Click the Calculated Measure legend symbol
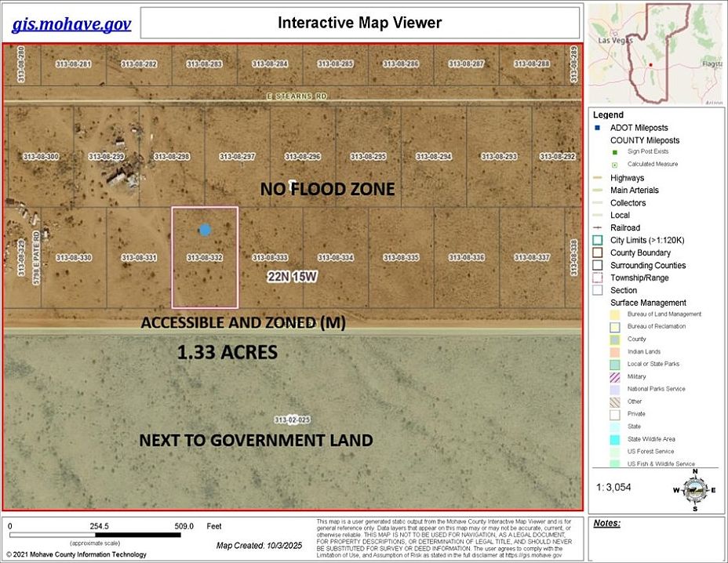This screenshot has height=563, width=728. (616, 165)
